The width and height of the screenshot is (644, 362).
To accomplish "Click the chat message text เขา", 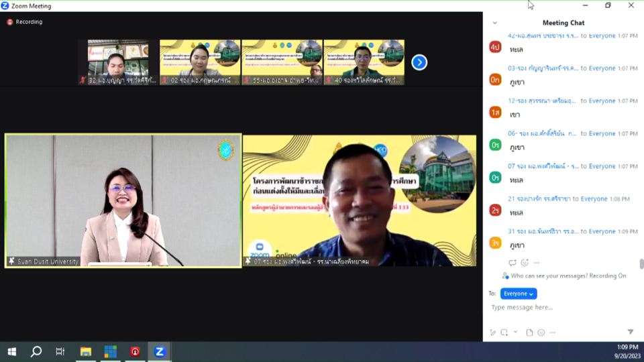I will (515, 115).
